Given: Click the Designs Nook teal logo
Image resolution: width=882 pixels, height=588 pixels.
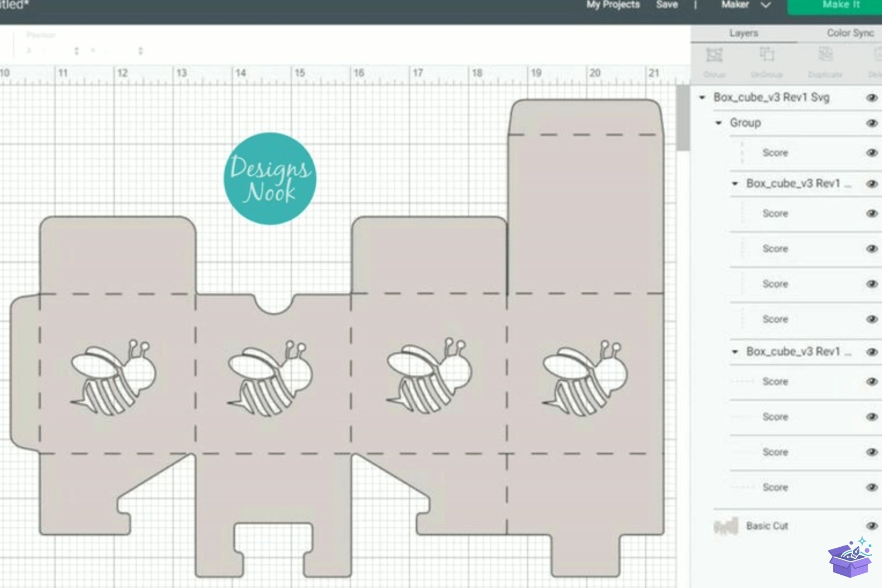Looking at the screenshot, I should tap(270, 179).
